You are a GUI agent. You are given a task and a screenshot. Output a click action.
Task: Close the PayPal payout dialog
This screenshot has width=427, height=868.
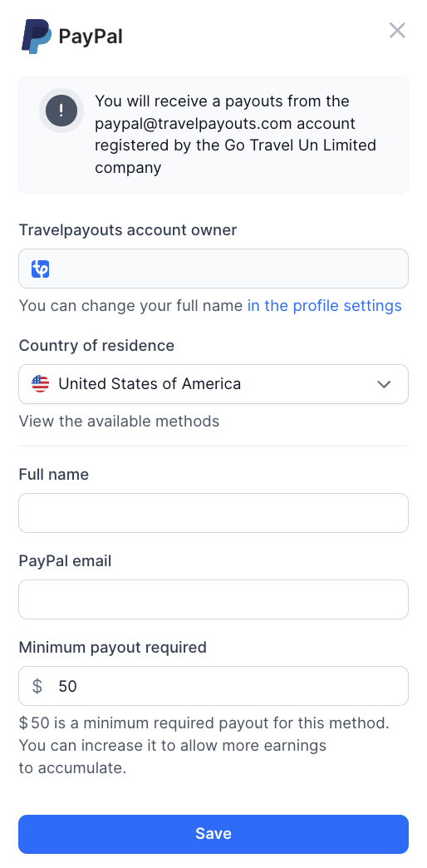(x=397, y=31)
